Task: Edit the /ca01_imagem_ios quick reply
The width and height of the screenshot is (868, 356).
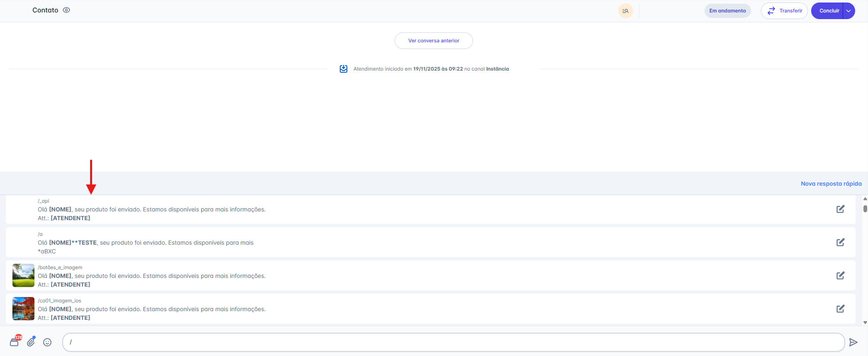Action: coord(840,309)
